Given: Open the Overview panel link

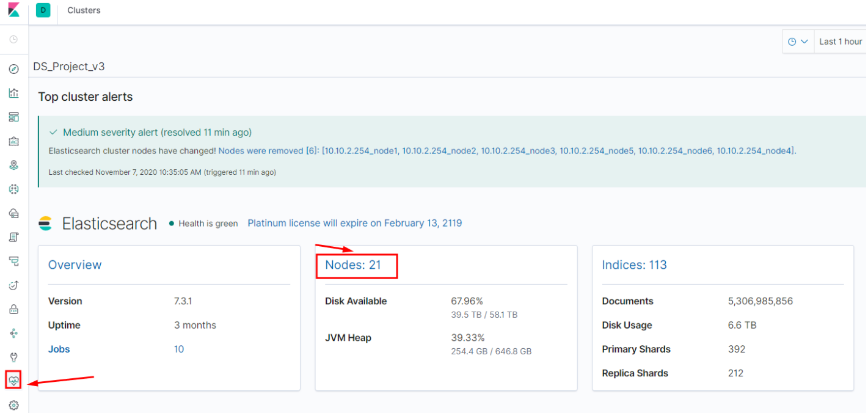Looking at the screenshot, I should pyautogui.click(x=75, y=265).
